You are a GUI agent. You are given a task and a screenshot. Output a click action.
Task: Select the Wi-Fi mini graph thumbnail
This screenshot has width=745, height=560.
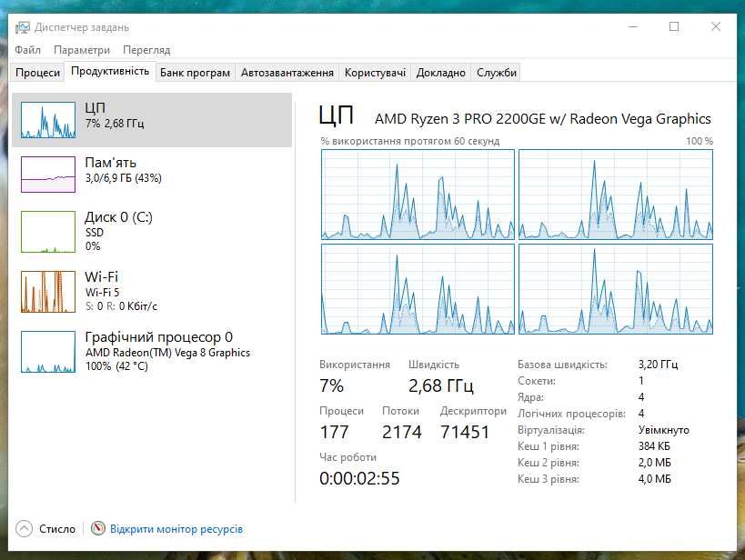(x=48, y=292)
